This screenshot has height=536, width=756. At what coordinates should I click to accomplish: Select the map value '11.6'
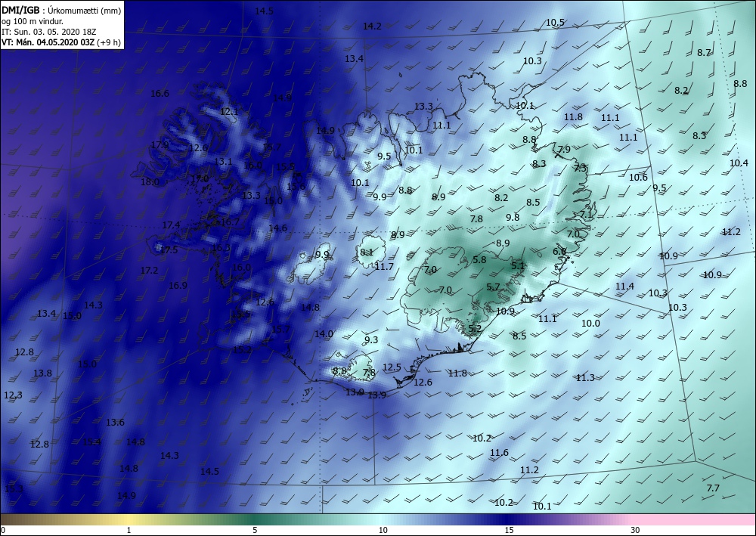point(499,453)
